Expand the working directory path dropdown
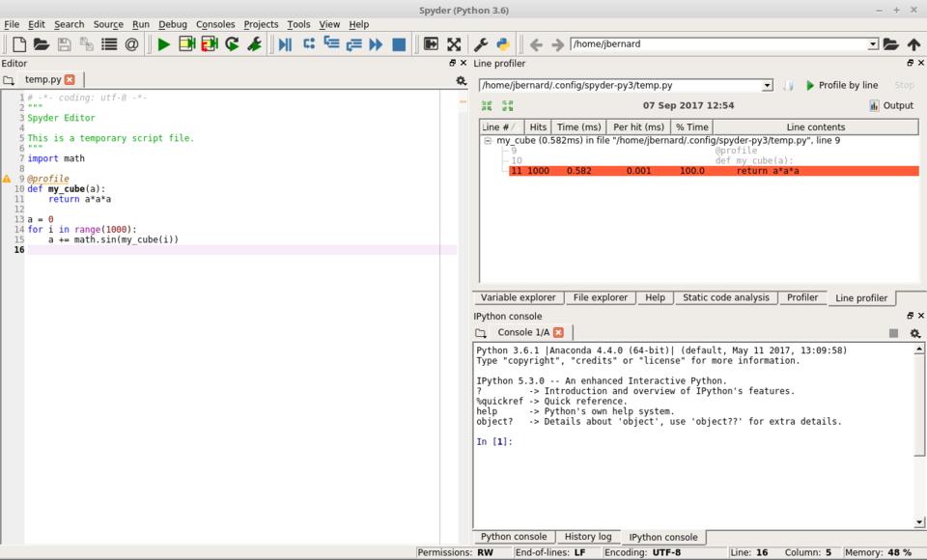927x560 pixels. point(873,44)
